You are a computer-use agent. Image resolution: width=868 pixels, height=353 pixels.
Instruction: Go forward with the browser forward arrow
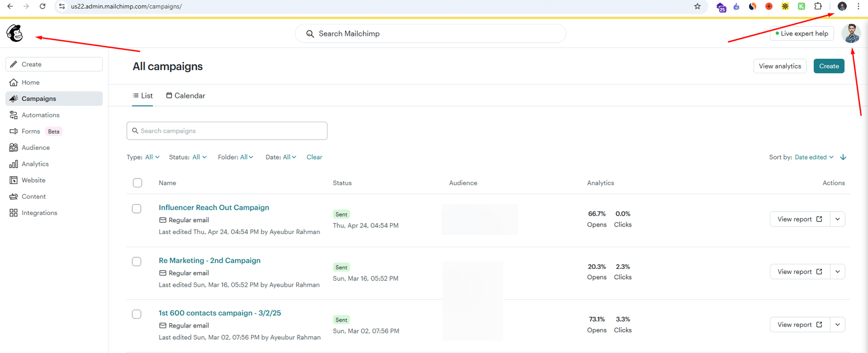(x=26, y=7)
